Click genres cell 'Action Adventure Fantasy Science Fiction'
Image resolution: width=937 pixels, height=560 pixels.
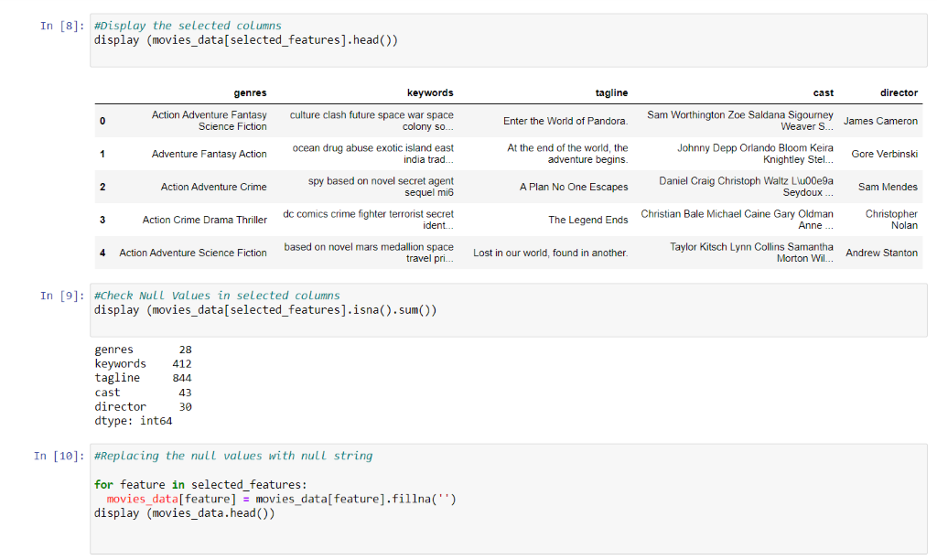click(x=209, y=121)
